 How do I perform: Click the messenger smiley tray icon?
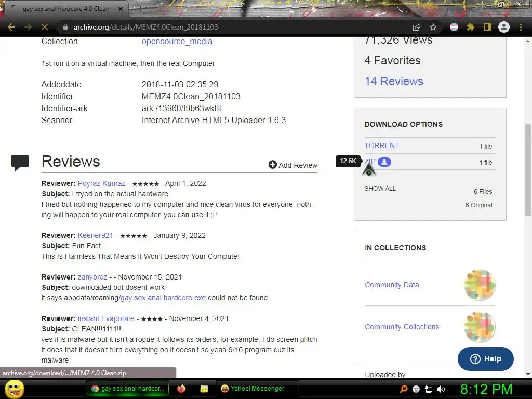click(416, 389)
